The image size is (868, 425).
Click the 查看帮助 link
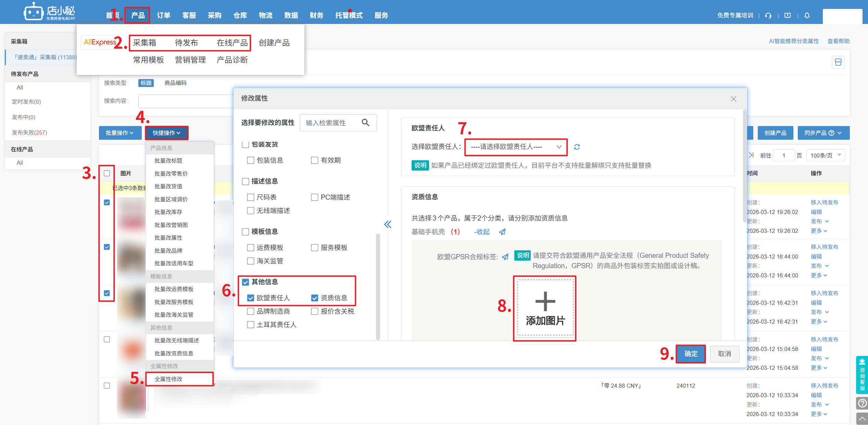[838, 41]
